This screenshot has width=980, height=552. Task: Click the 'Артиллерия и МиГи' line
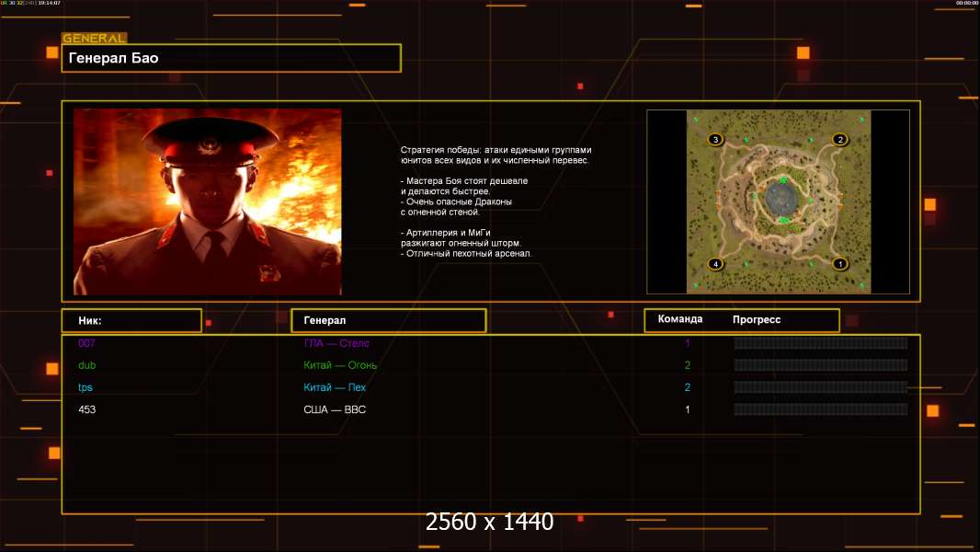point(446,233)
